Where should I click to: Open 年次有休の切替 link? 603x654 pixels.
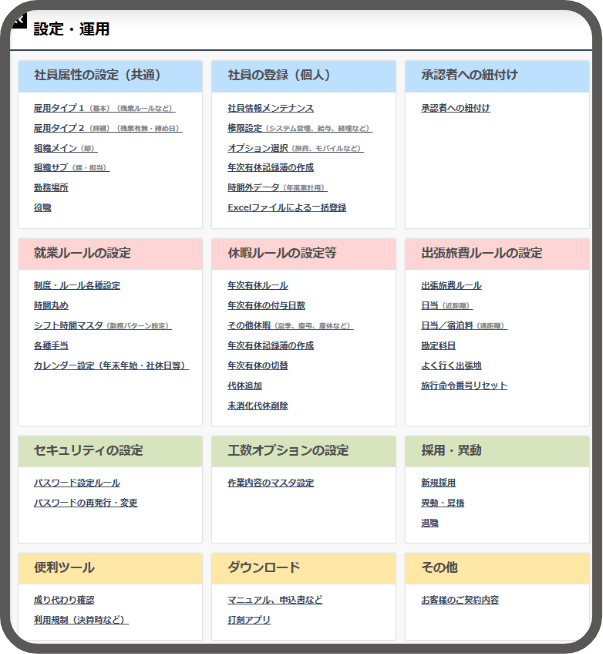tap(257, 365)
